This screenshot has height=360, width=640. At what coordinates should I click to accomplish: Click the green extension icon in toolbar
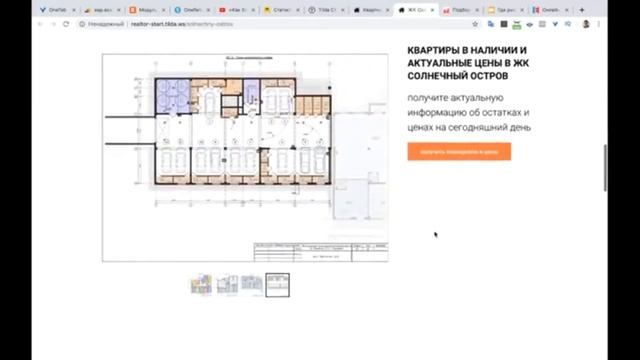pyautogui.click(x=517, y=24)
